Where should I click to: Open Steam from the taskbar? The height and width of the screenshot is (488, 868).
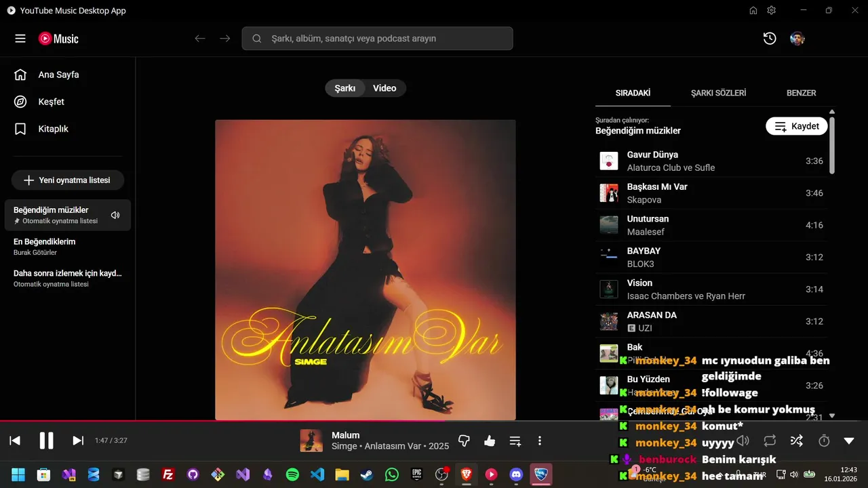point(367,475)
